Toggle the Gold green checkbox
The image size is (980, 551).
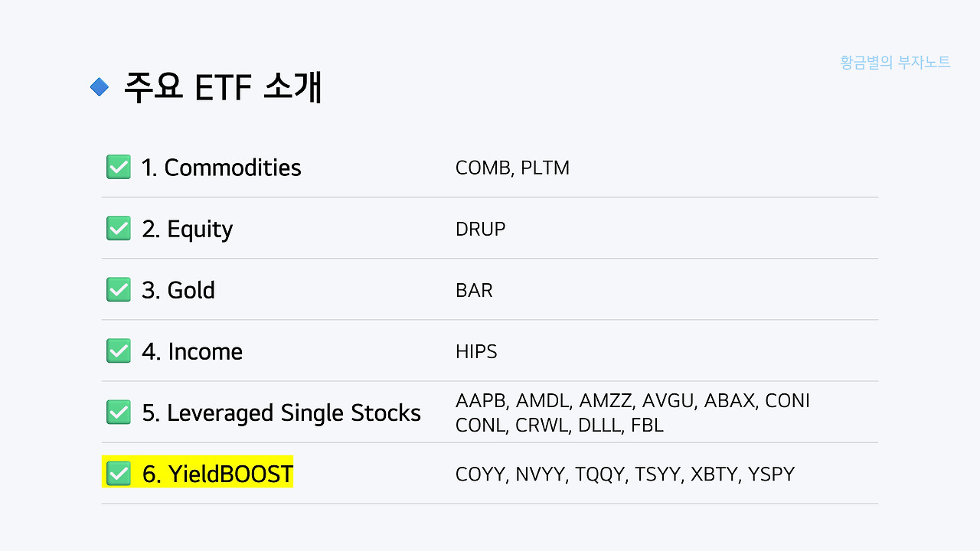point(118,289)
